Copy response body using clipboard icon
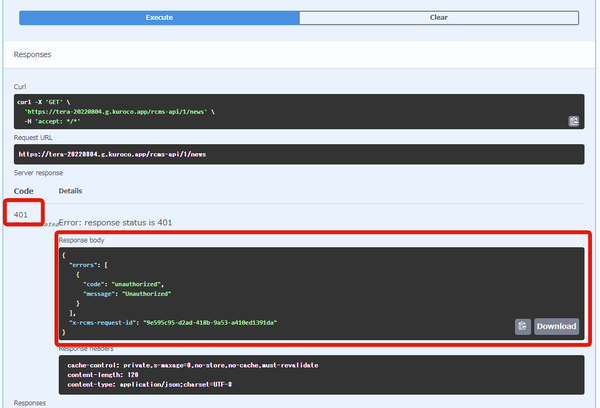 coord(523,326)
